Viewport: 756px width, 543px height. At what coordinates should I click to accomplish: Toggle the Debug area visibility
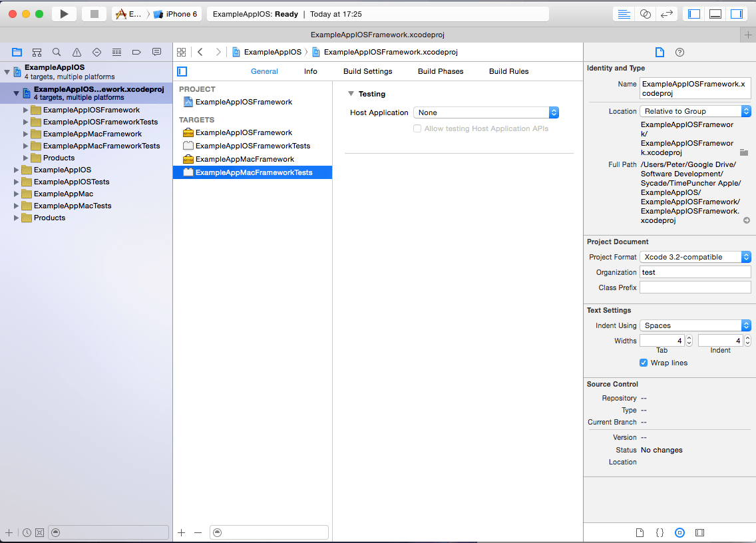click(x=715, y=14)
